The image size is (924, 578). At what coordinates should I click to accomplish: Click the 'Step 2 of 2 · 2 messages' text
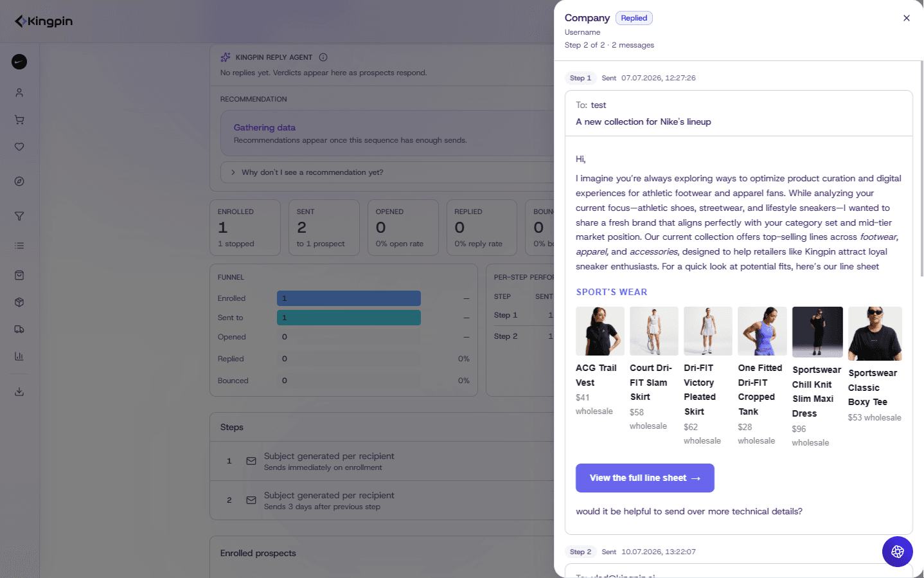pyautogui.click(x=609, y=45)
